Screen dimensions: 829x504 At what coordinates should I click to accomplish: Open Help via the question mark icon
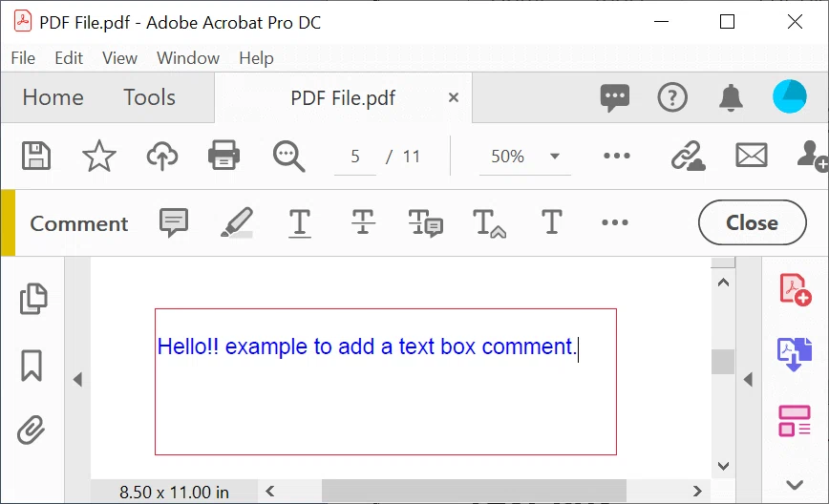[x=672, y=97]
